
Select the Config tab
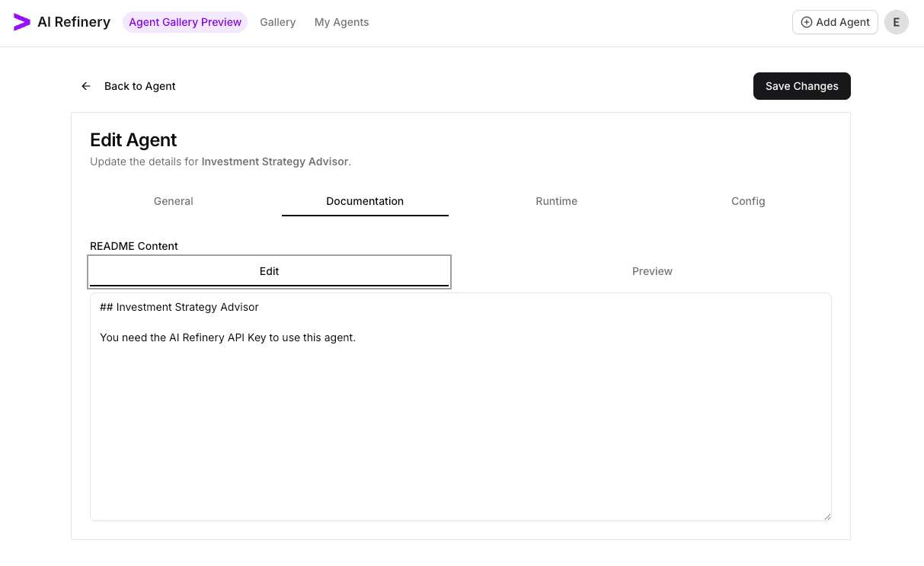click(x=748, y=201)
